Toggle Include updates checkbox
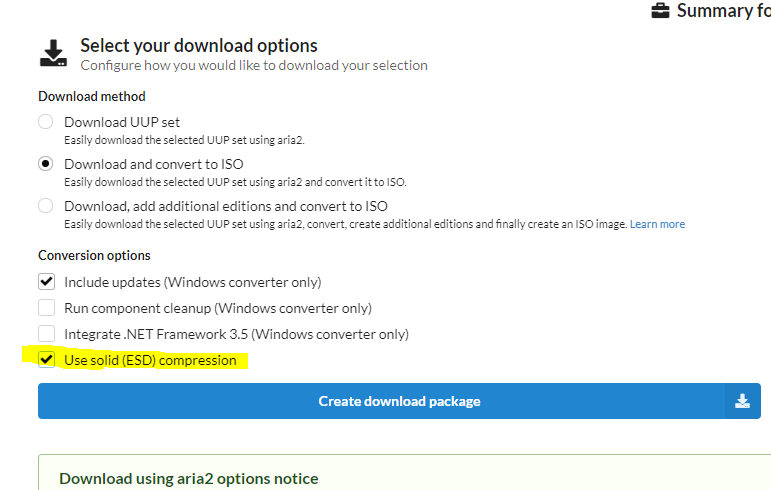Image resolution: width=771 pixels, height=490 pixels. (x=46, y=282)
